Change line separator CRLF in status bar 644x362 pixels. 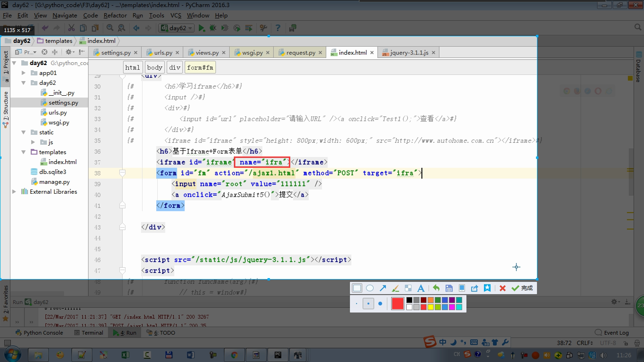[585, 343]
